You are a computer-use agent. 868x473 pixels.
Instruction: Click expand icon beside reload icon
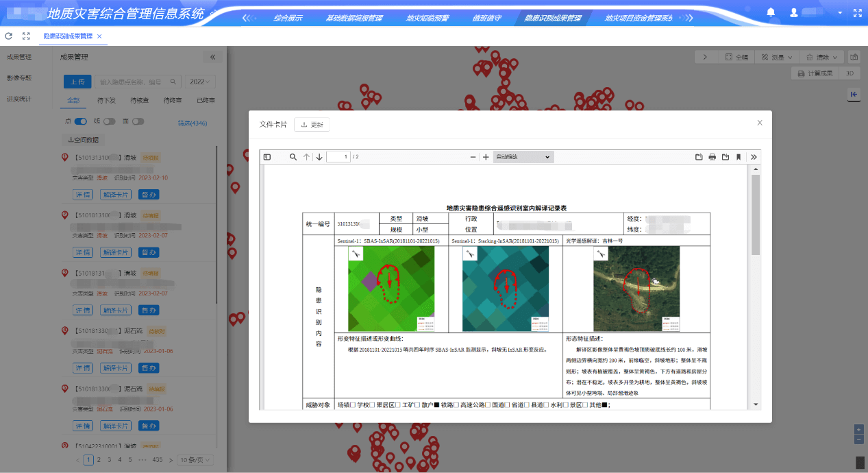click(26, 36)
